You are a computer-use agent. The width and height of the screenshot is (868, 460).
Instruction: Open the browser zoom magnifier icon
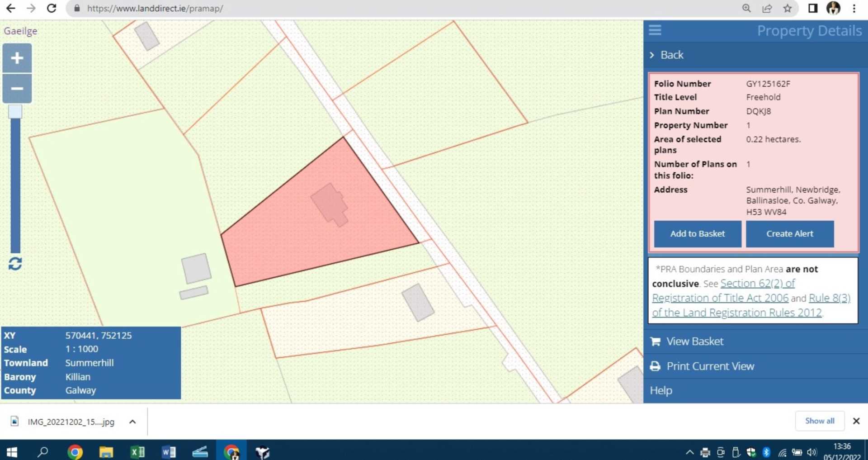746,8
